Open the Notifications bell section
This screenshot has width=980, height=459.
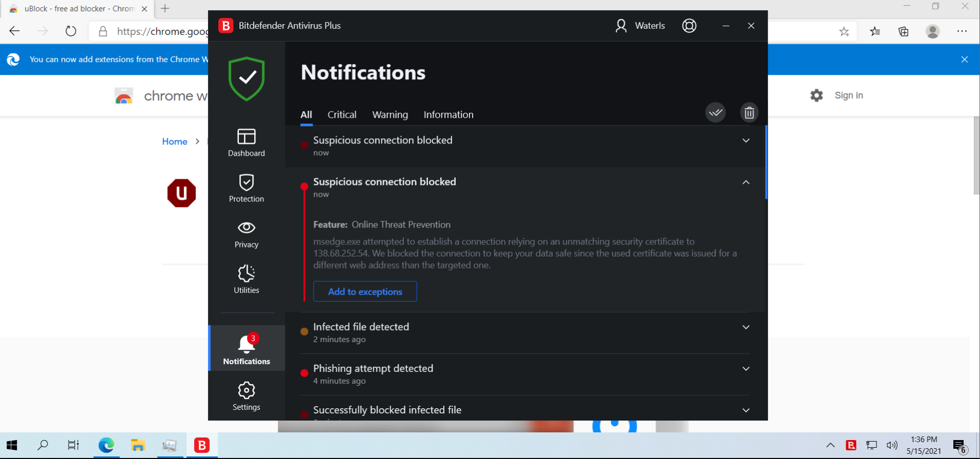pos(247,348)
